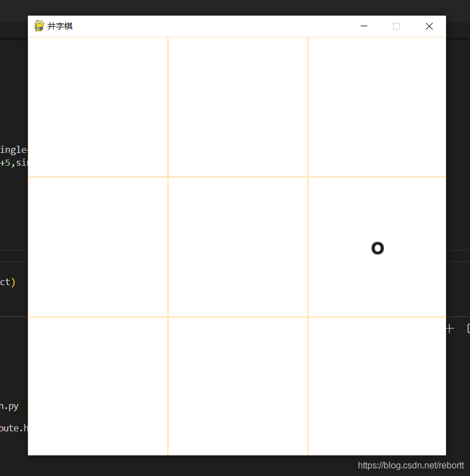
Task: Select the center cell of the board
Action: pyautogui.click(x=238, y=247)
